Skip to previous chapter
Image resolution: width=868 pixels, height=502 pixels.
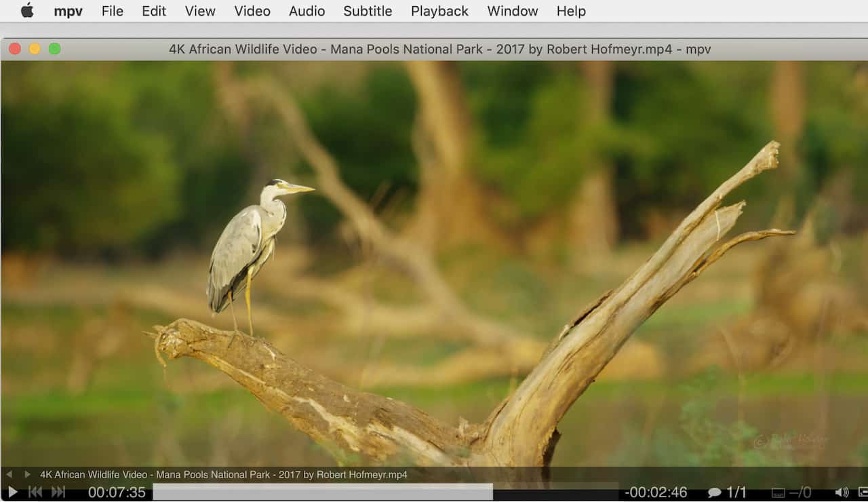[x=35, y=493]
